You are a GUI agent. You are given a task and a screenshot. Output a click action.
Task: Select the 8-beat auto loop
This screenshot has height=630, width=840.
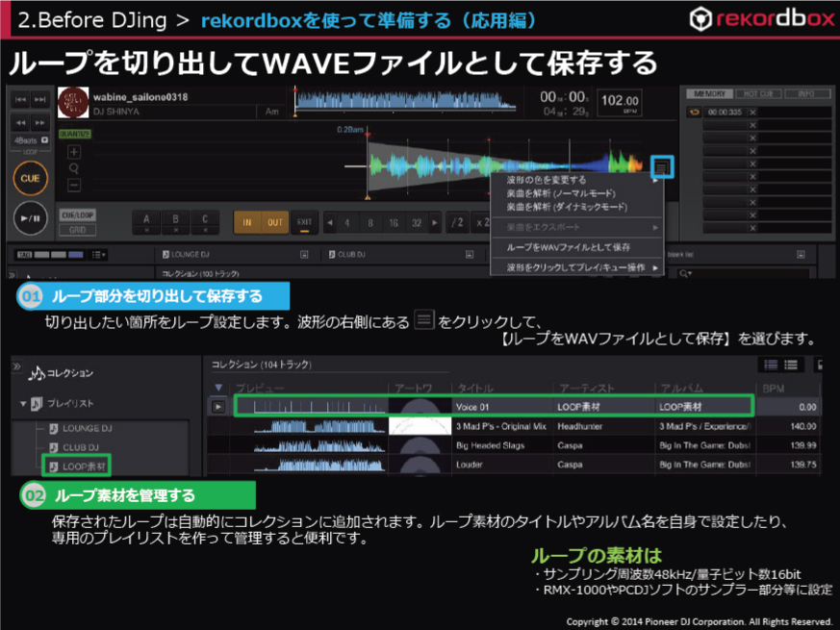pos(370,223)
